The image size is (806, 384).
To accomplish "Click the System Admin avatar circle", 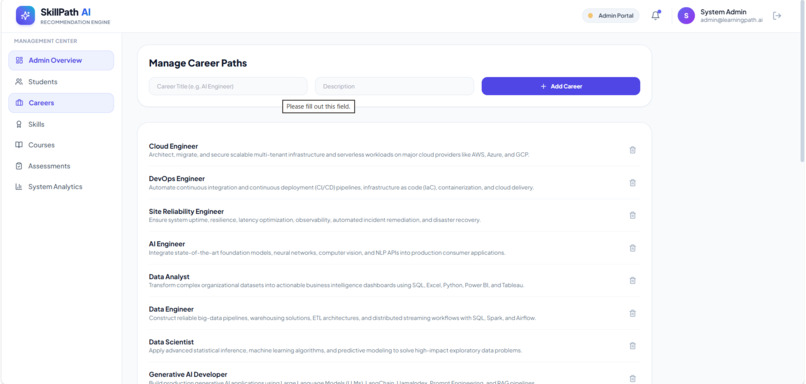I will click(x=686, y=15).
